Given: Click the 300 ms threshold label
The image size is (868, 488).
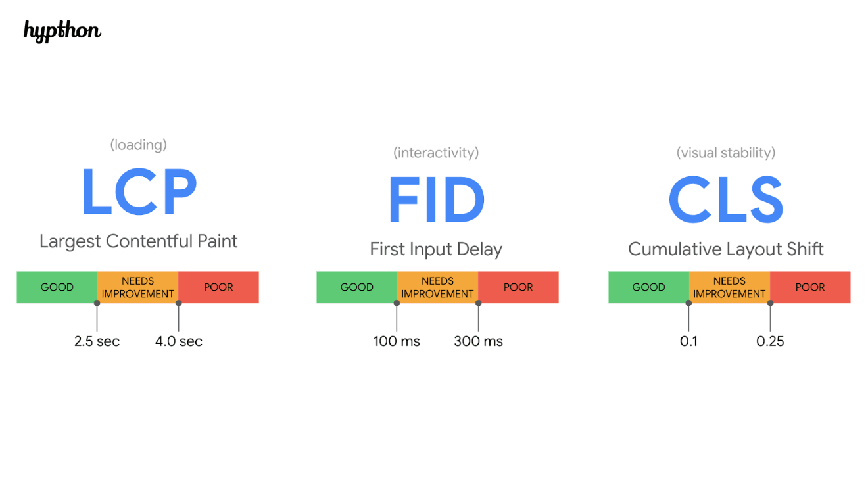Looking at the screenshot, I should [479, 341].
